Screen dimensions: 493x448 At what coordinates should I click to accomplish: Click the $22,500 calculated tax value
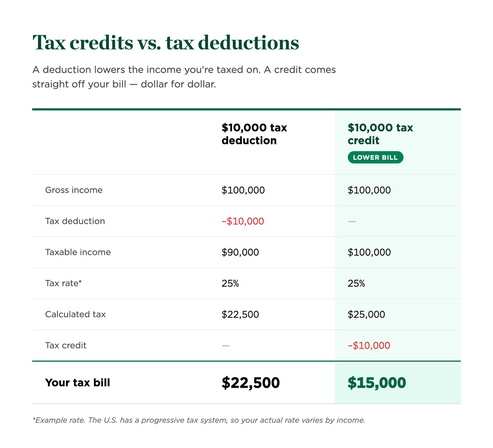pos(240,315)
